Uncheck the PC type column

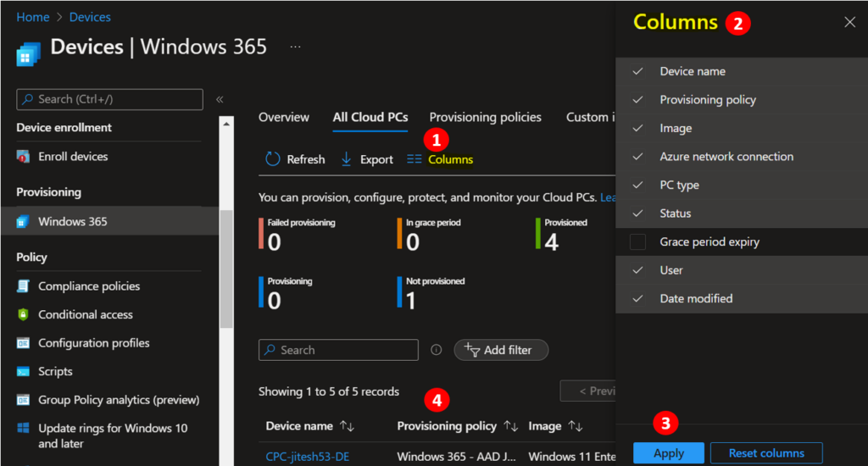637,185
